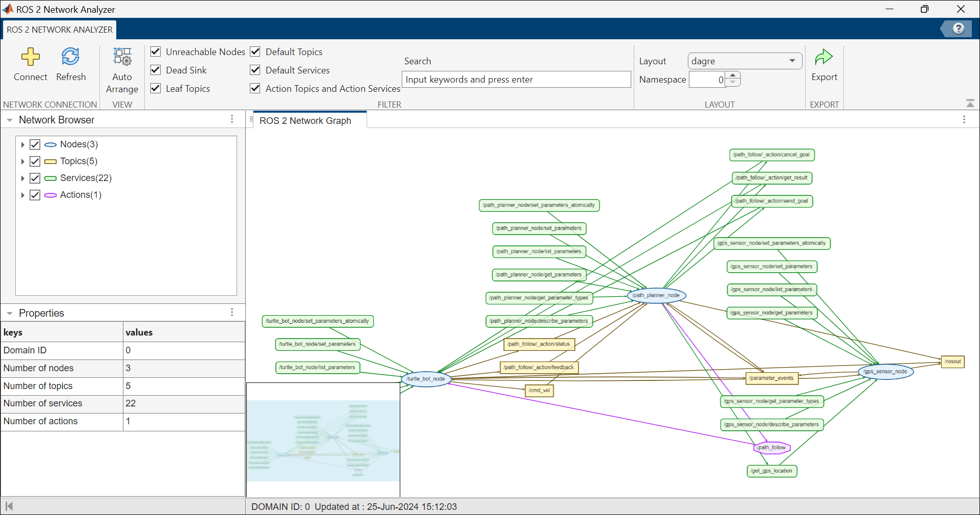The height and width of the screenshot is (515, 980).
Task: Uncheck Unreachable Nodes filter
Action: point(156,51)
